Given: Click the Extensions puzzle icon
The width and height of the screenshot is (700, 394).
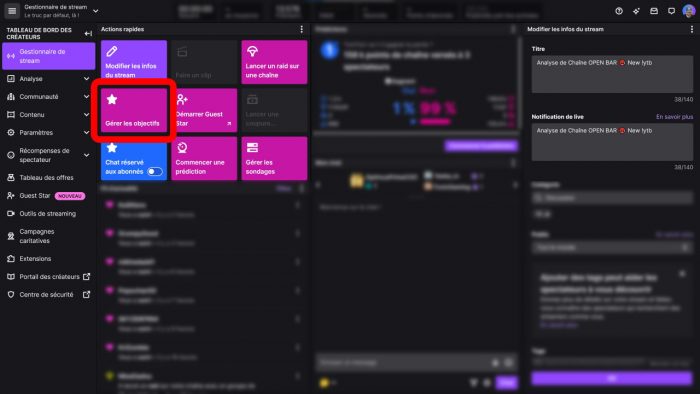Looking at the screenshot, I should pos(11,259).
